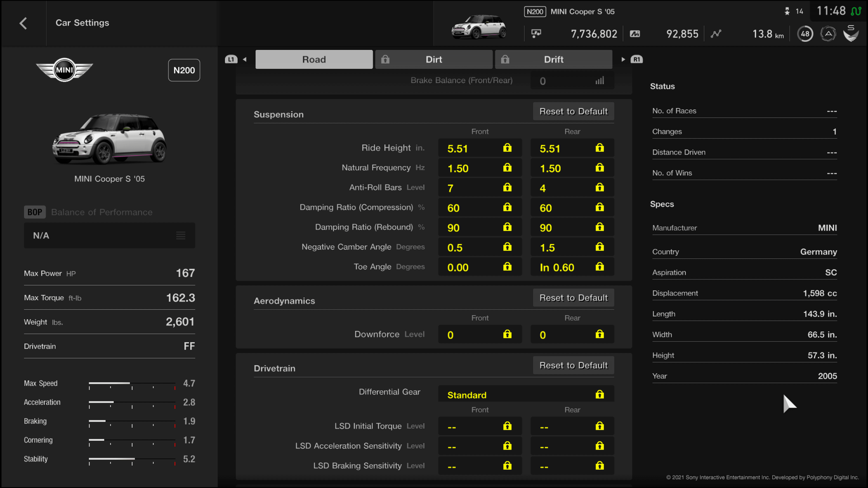This screenshot has width=868, height=488.
Task: Click the large MINI Cooper S image in sidebar
Action: coord(109,139)
